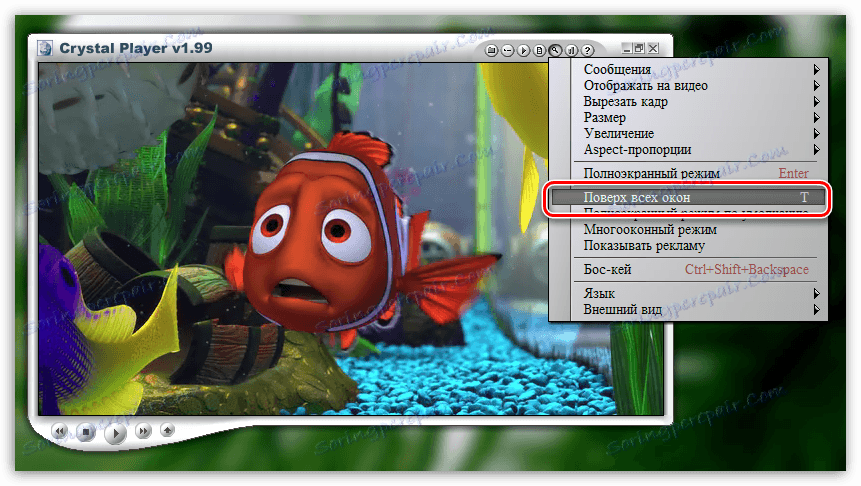
Task: Open the Aspect-пропорции submenu
Action: pos(701,149)
